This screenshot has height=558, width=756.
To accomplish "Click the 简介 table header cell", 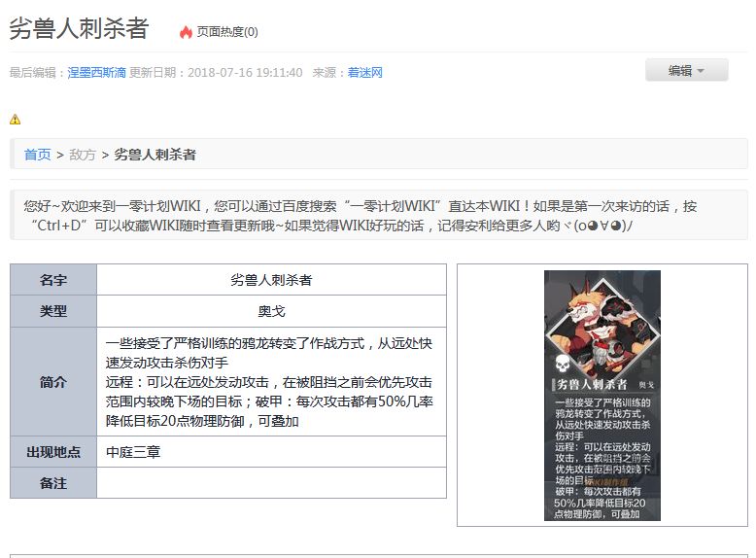I will [53, 382].
